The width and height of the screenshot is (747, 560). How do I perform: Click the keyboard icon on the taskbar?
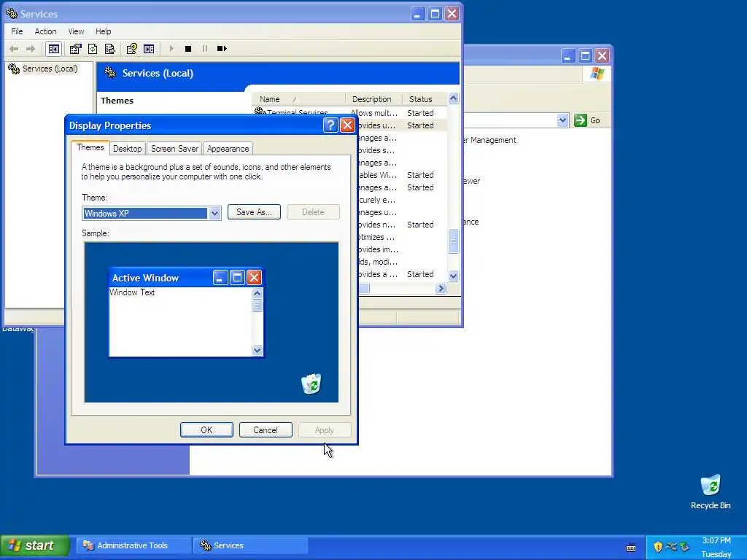(631, 548)
